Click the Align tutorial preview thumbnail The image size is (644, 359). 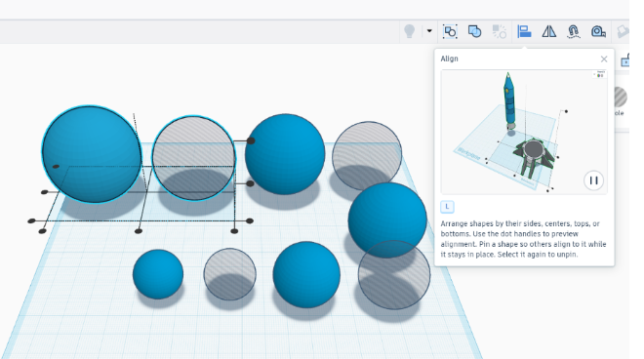point(524,132)
